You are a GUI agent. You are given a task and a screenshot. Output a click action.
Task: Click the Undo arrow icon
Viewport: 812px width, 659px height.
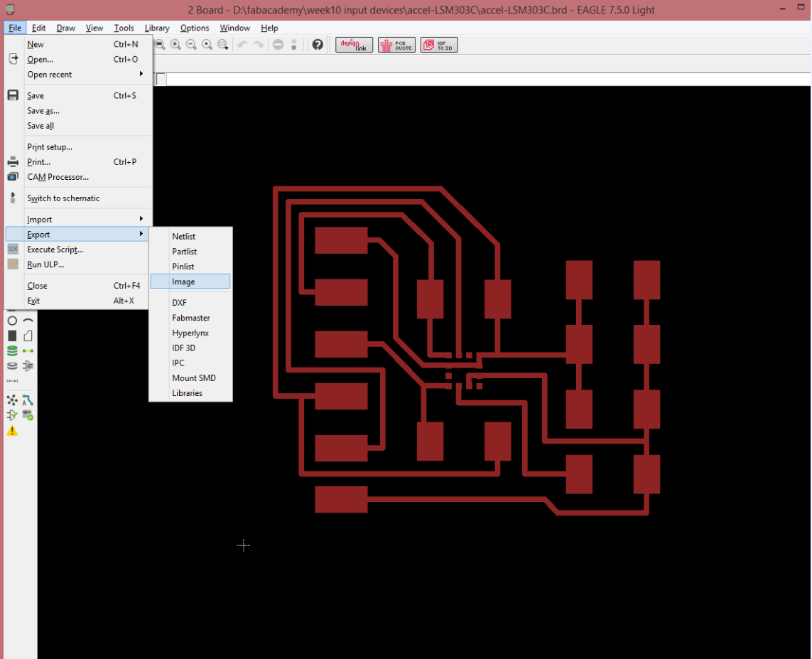click(242, 45)
